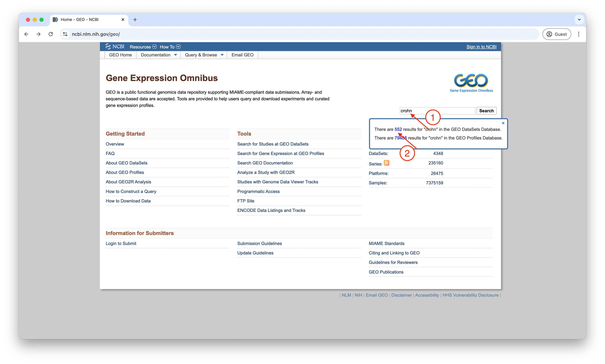Expand the tab search chevron in the title bar
Screen dimensions: 605x364
(x=579, y=20)
